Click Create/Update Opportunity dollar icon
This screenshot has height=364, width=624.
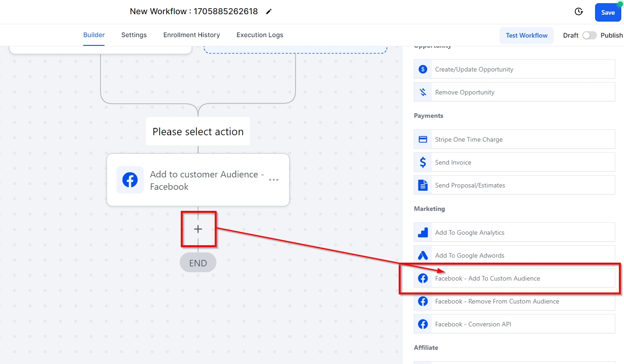click(423, 69)
